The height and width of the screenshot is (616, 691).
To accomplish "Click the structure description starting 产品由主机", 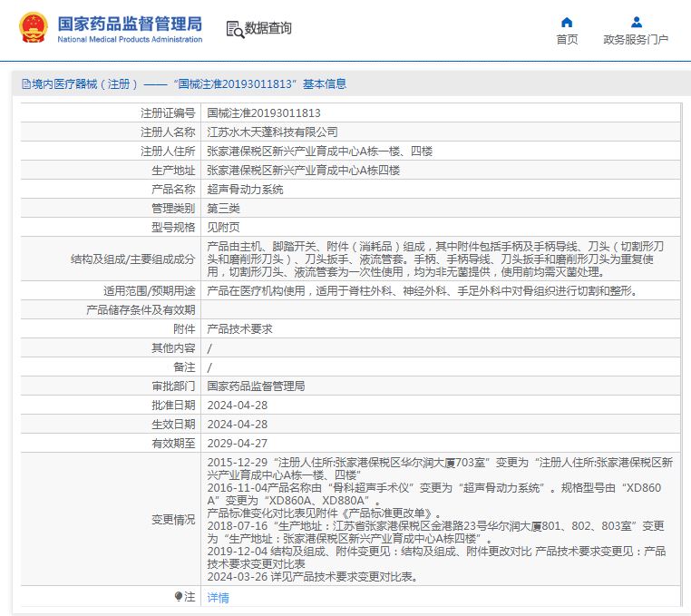I will point(435,259).
